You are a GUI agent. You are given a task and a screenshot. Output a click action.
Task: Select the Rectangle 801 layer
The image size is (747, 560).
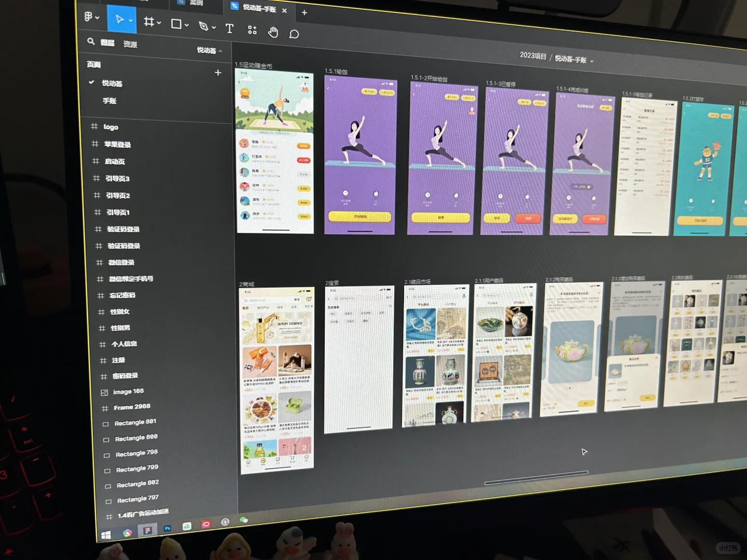(135, 423)
